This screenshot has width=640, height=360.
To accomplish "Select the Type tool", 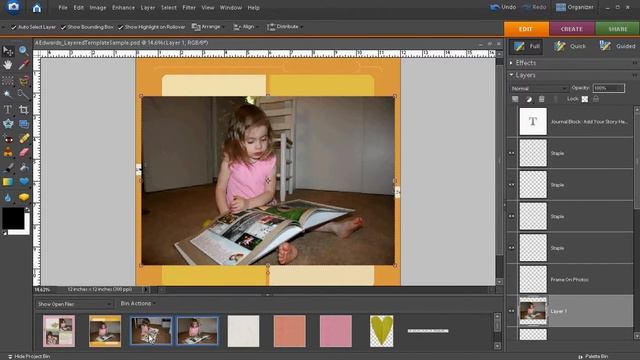I will coord(8,109).
